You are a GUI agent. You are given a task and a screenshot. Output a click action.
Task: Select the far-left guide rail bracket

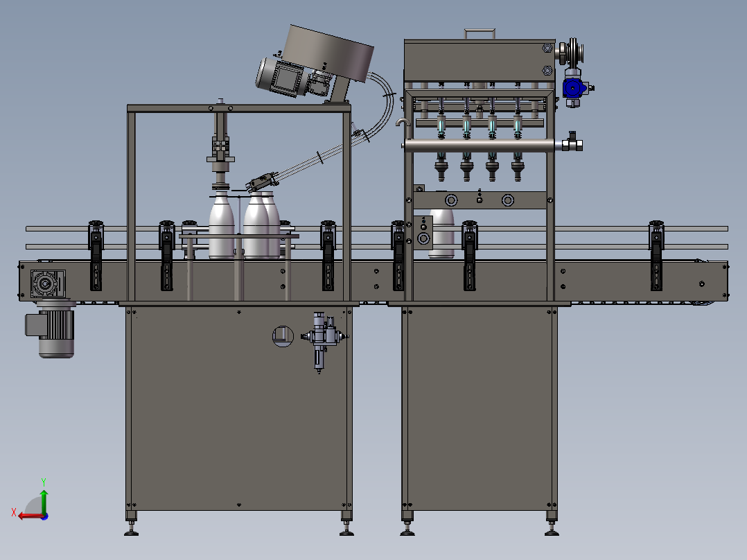(x=96, y=256)
